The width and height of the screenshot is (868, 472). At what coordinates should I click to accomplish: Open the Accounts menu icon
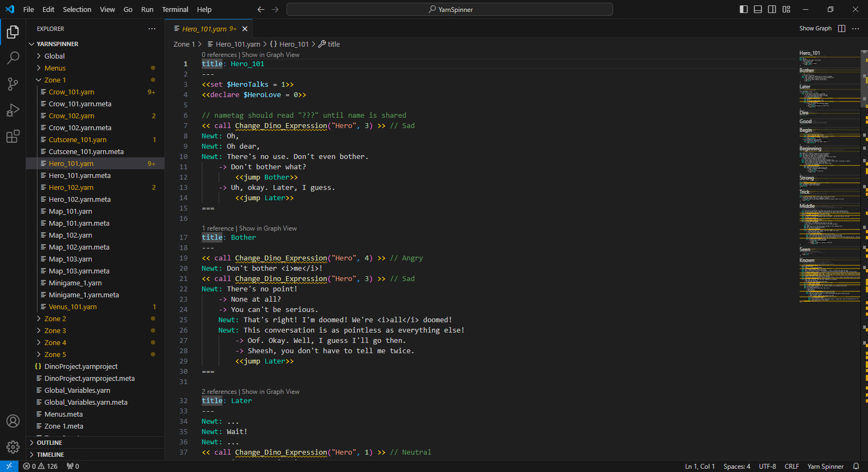13,421
